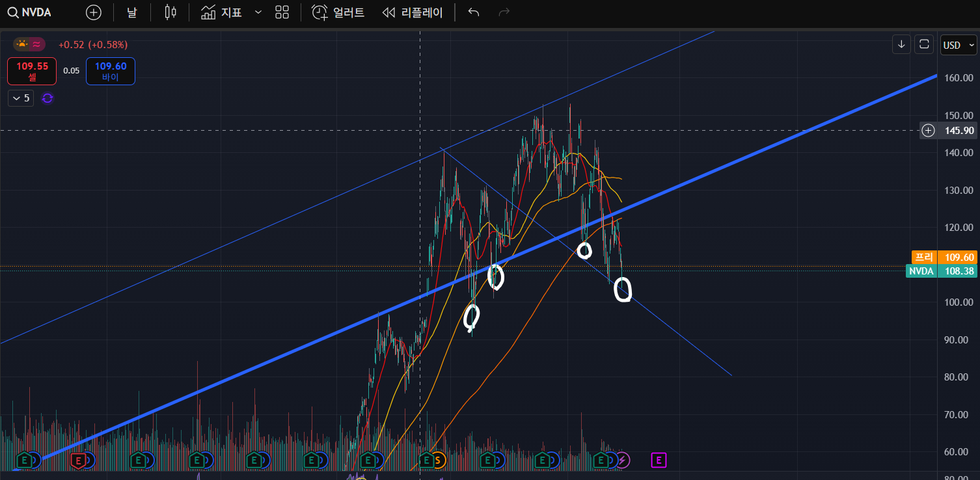The width and height of the screenshot is (980, 480).
Task: Create a new 얼러트 alert
Action: [x=338, y=12]
